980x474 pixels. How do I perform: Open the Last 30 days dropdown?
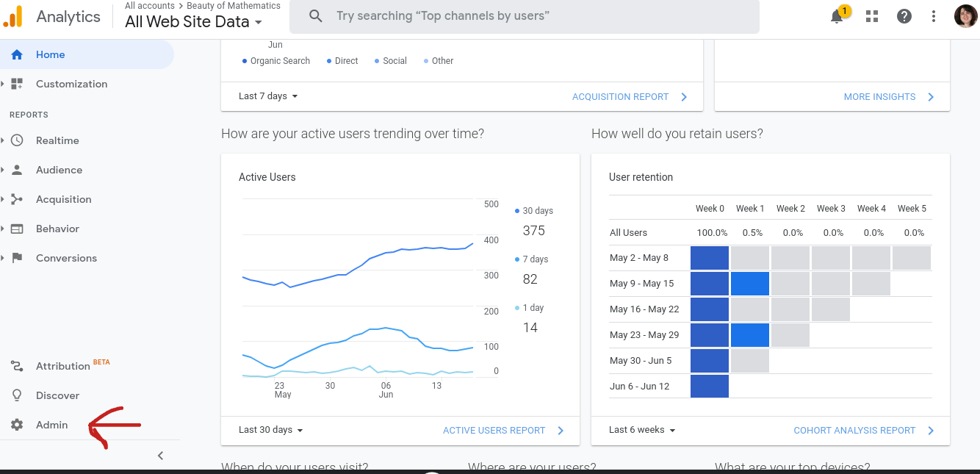tap(270, 430)
